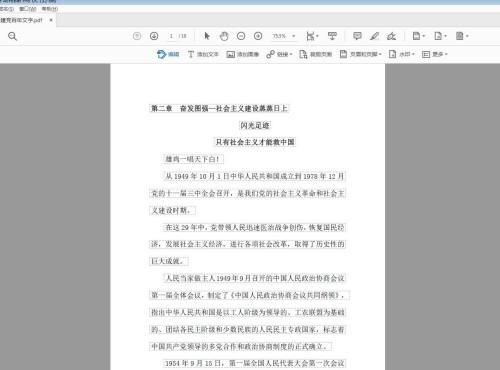
Task: Select the short line 巨大成就。
Action: point(169,261)
